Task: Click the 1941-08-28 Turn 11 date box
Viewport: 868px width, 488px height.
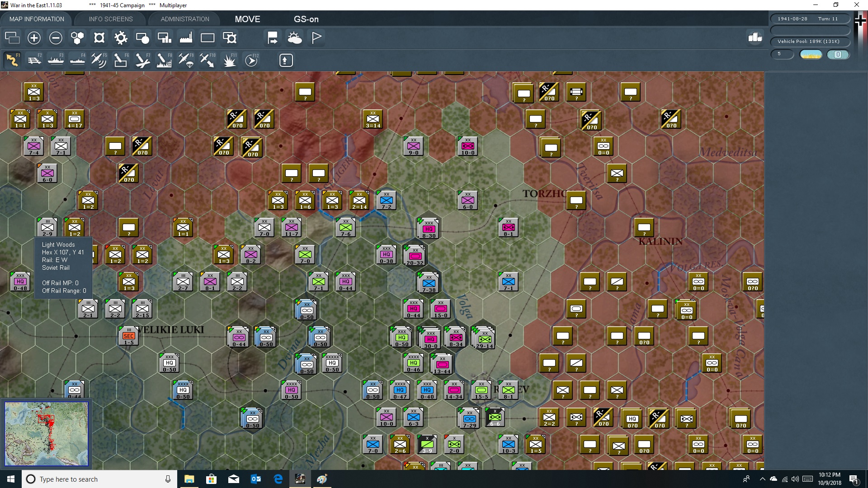Action: (x=810, y=19)
